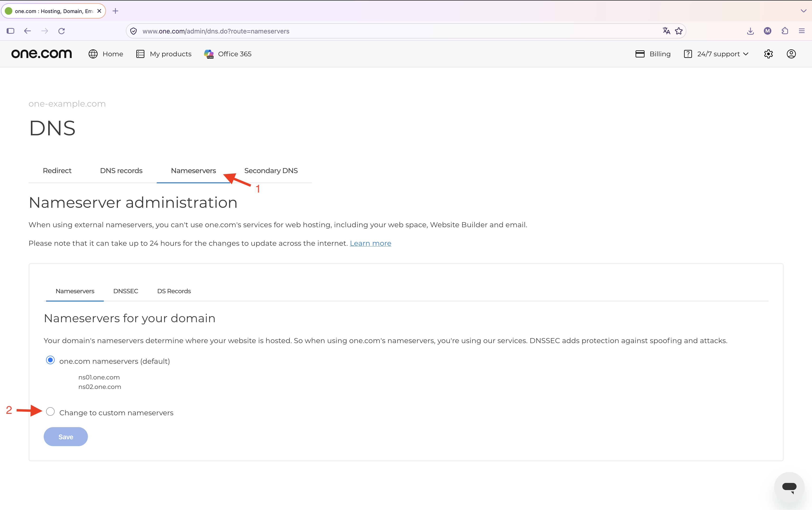Expand the tab list chevron
The image size is (812, 510).
click(x=804, y=11)
